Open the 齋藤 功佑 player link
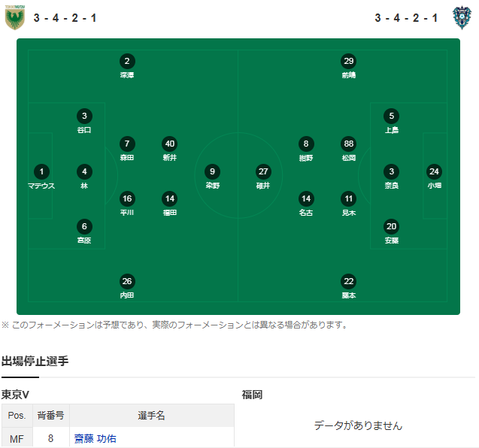The height and width of the screenshot is (448, 479). [x=95, y=438]
